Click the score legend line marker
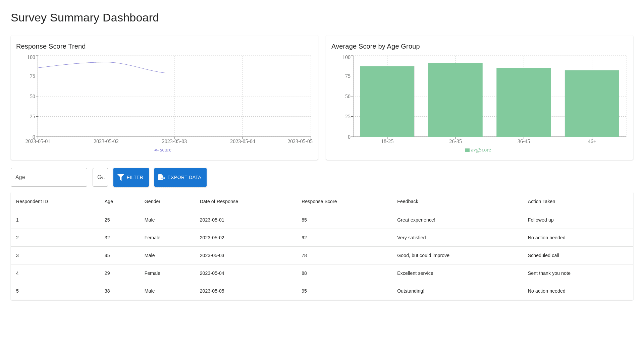The height and width of the screenshot is (362, 644). tap(156, 150)
